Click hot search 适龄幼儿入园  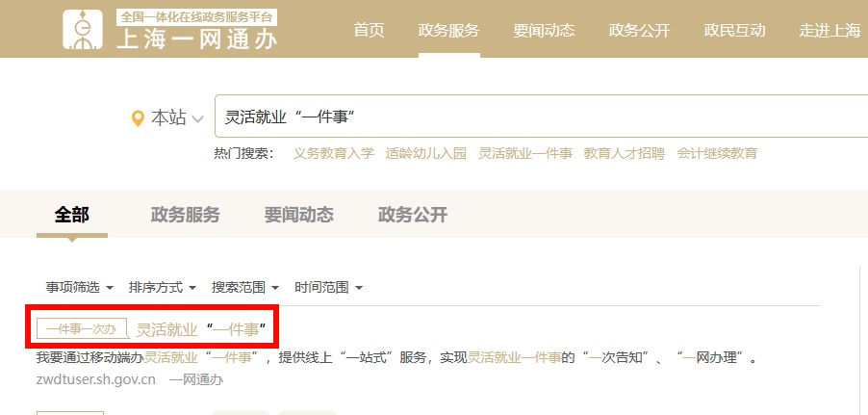(426, 153)
